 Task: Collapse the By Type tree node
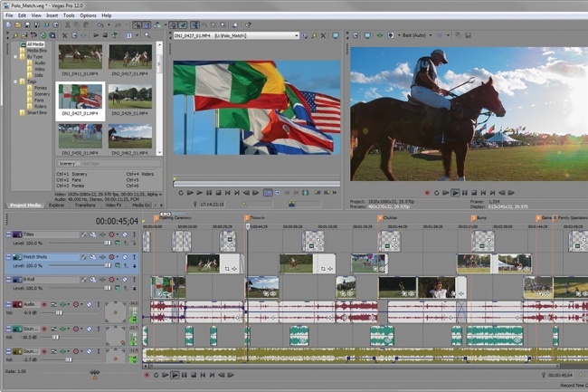click(x=15, y=57)
